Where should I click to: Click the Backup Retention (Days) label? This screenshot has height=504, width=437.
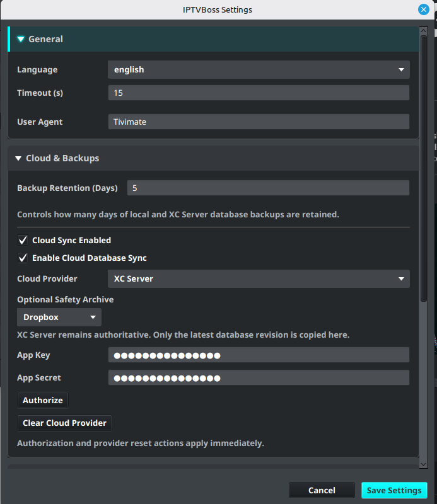[x=67, y=188]
